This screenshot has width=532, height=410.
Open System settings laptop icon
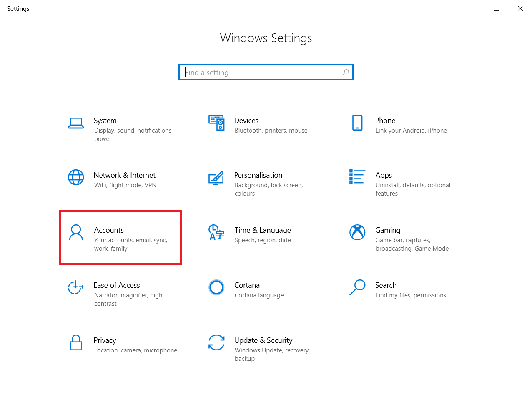click(76, 123)
